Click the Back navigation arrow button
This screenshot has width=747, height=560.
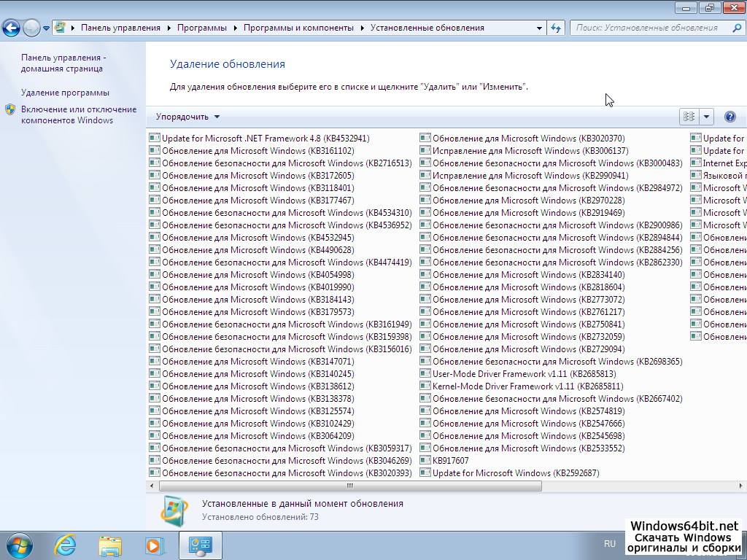coord(11,28)
